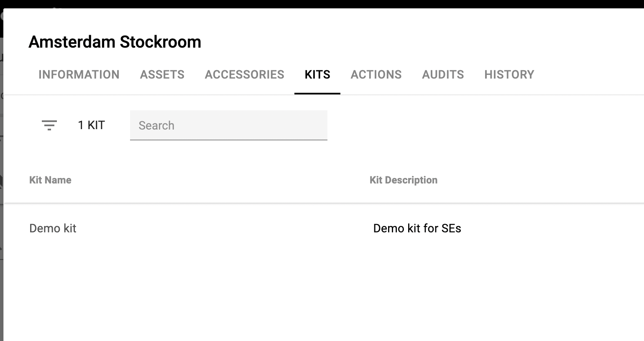Open the kit filter options icon
Image resolution: width=644 pixels, height=341 pixels.
[x=49, y=125]
